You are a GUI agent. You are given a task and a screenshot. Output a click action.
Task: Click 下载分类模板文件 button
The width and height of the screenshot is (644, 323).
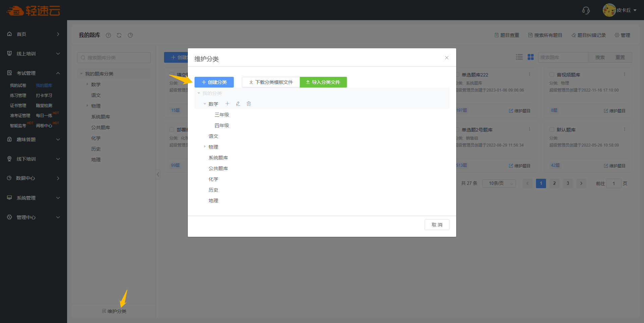[271, 82]
